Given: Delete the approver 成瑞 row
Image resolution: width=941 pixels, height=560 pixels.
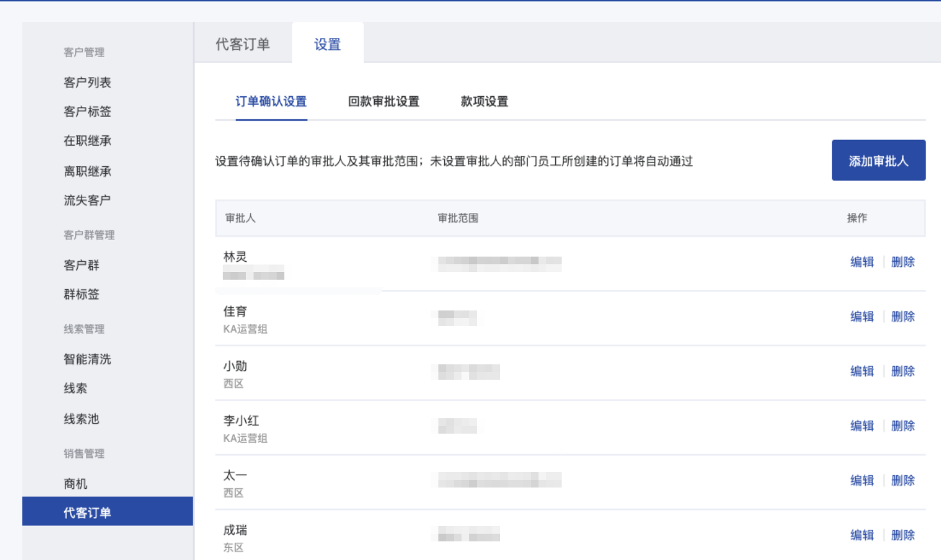Looking at the screenshot, I should point(903,534).
